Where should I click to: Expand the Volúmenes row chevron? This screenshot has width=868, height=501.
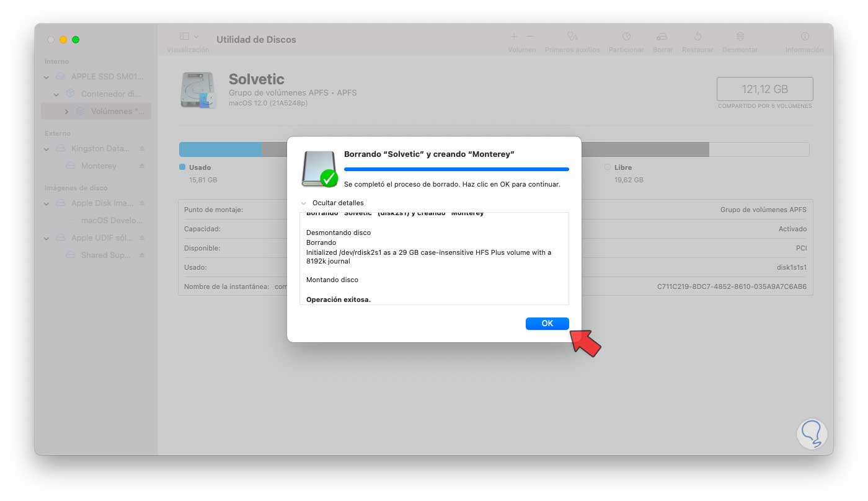pyautogui.click(x=66, y=112)
